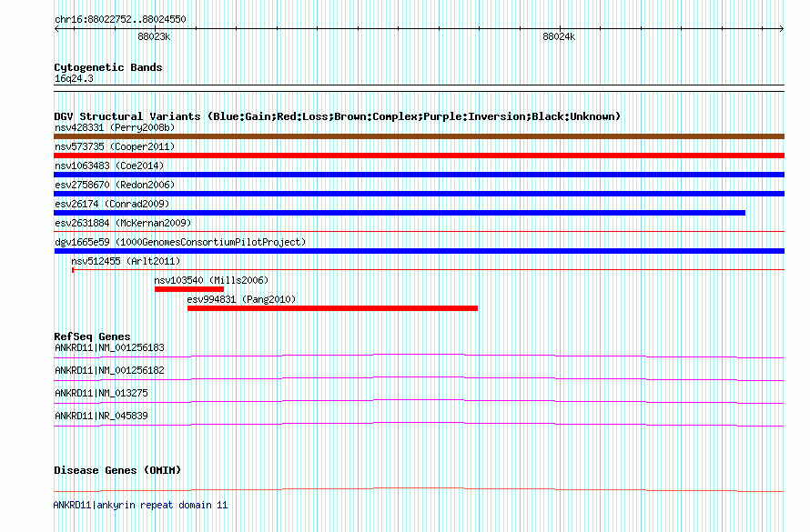Click the magenta line under NM_013275
The height and width of the screenshot is (532, 810).
pyautogui.click(x=419, y=401)
